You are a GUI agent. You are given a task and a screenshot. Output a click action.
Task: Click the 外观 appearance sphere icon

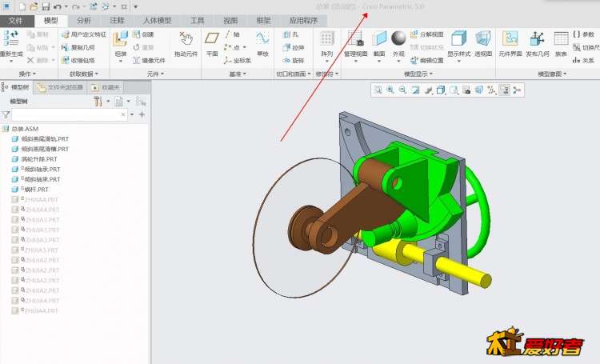coord(398,38)
